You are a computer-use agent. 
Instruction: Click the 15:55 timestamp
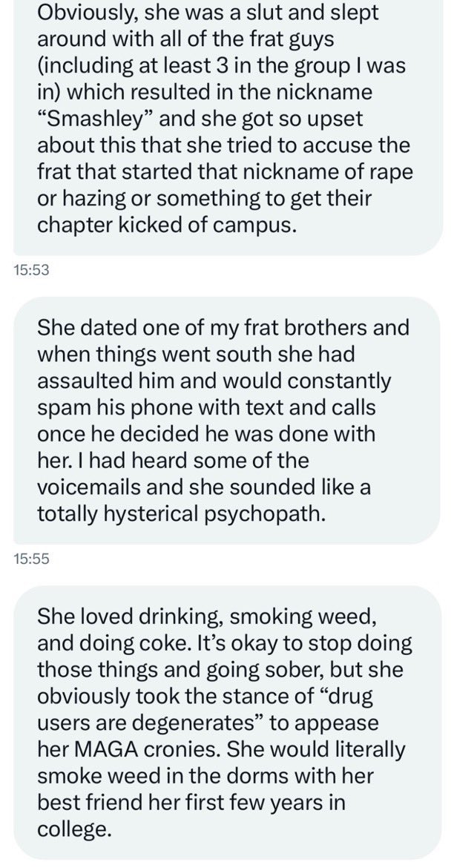click(x=31, y=560)
